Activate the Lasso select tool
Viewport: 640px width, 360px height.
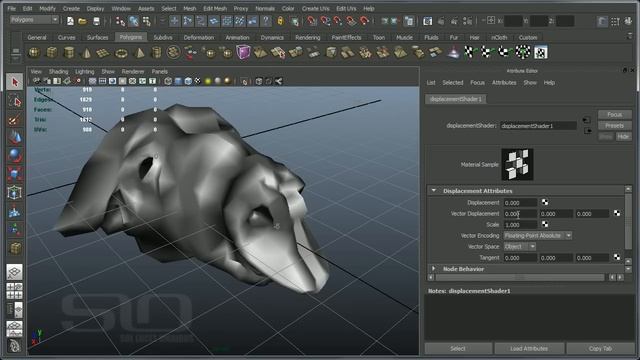[15, 101]
